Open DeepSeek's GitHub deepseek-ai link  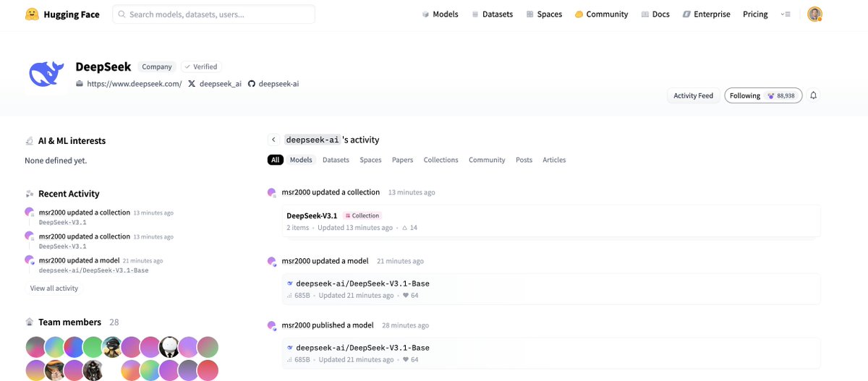click(273, 84)
